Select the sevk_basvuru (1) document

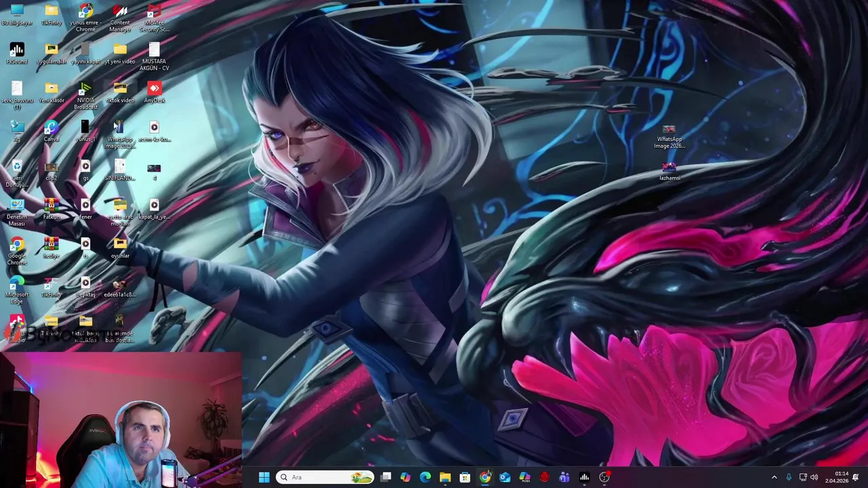click(17, 96)
